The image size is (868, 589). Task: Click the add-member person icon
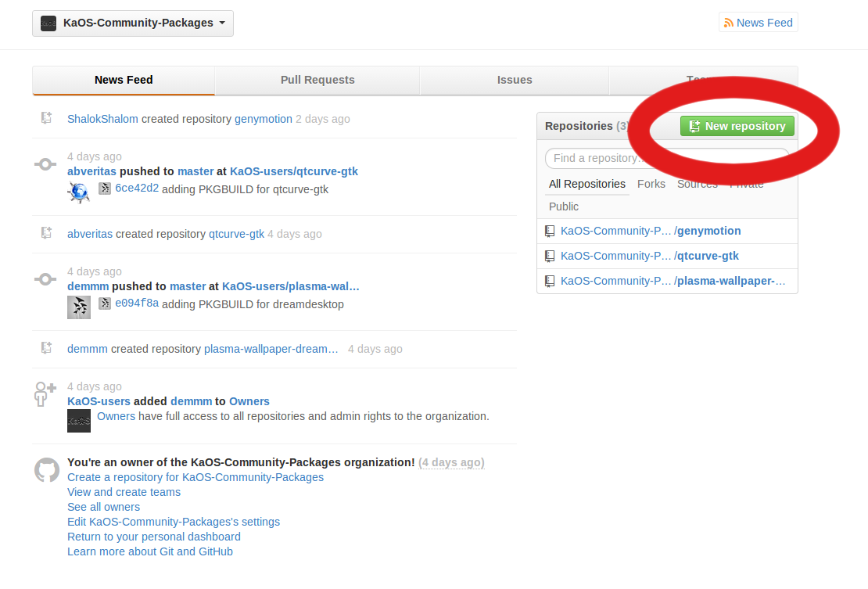[x=45, y=394]
